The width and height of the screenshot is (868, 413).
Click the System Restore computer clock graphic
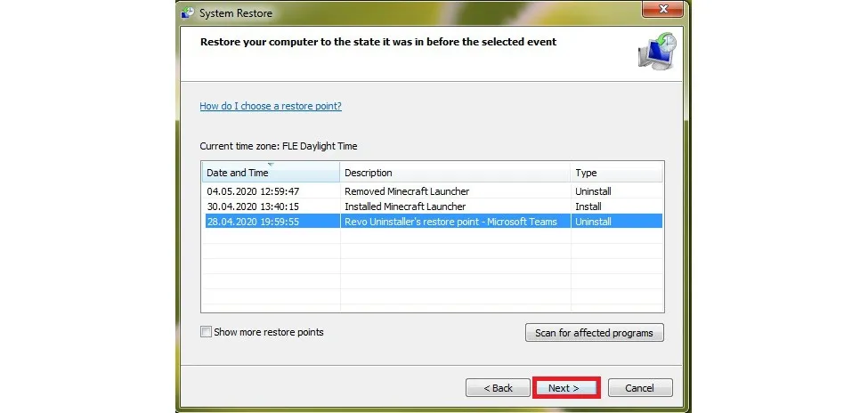click(657, 51)
